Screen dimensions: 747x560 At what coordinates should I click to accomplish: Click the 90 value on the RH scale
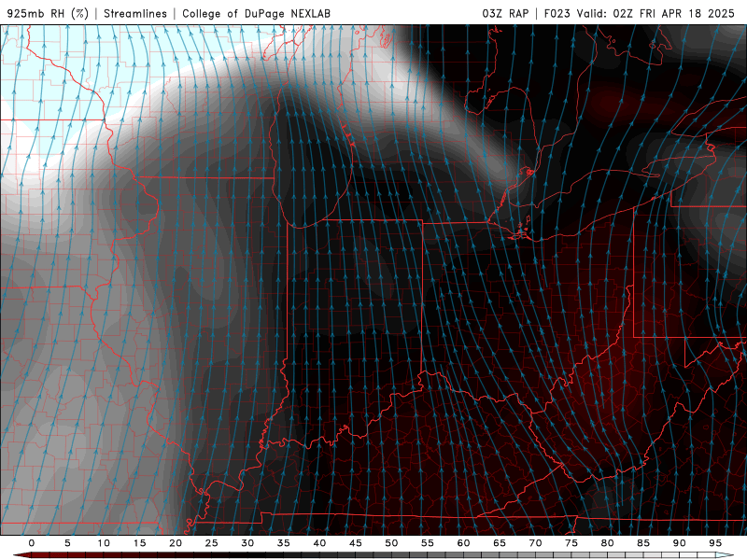680,543
